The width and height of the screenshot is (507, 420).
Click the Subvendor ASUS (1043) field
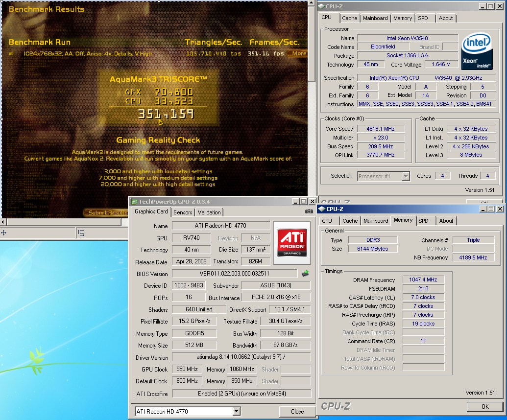276,285
